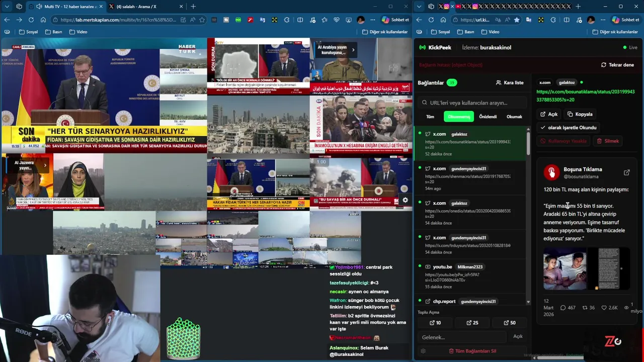Select the youtu.be Milkman2323 link row
The height and width of the screenshot is (362, 644).
click(469, 276)
